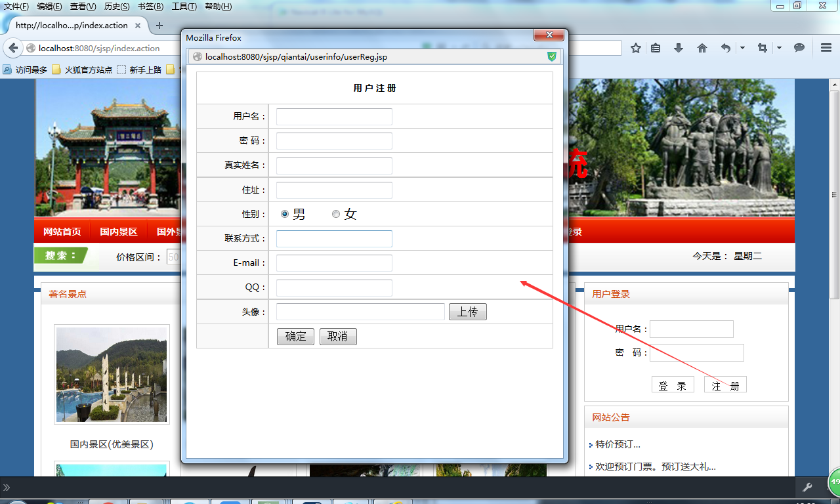Image resolution: width=840 pixels, height=504 pixels.
Task: Open the bookmarks list icon
Action: (656, 48)
